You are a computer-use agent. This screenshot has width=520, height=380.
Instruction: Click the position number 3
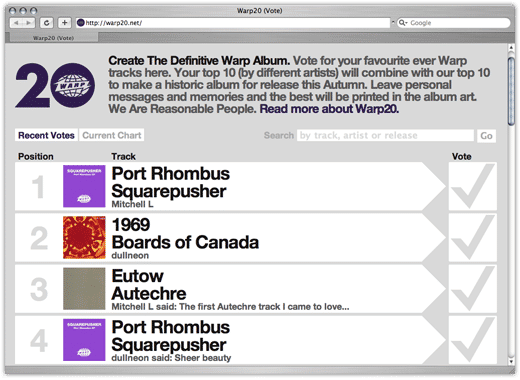39,289
